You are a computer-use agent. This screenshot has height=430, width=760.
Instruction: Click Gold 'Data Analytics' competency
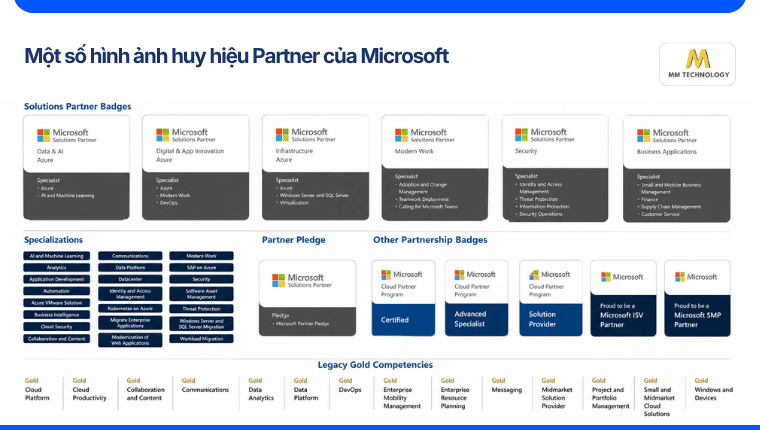(261, 390)
